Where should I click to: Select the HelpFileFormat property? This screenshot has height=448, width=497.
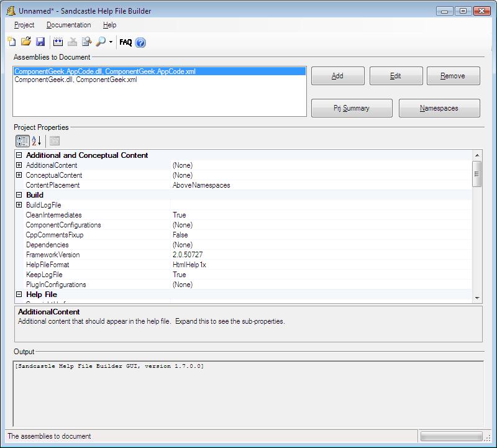click(x=48, y=265)
